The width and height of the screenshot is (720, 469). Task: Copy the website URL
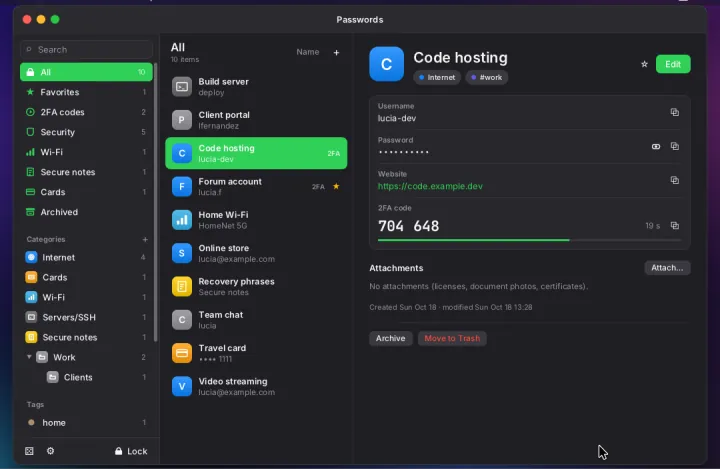(674, 180)
